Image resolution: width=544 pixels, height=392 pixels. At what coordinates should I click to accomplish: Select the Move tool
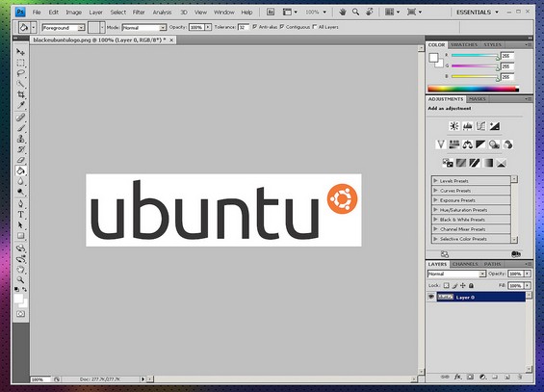20,52
